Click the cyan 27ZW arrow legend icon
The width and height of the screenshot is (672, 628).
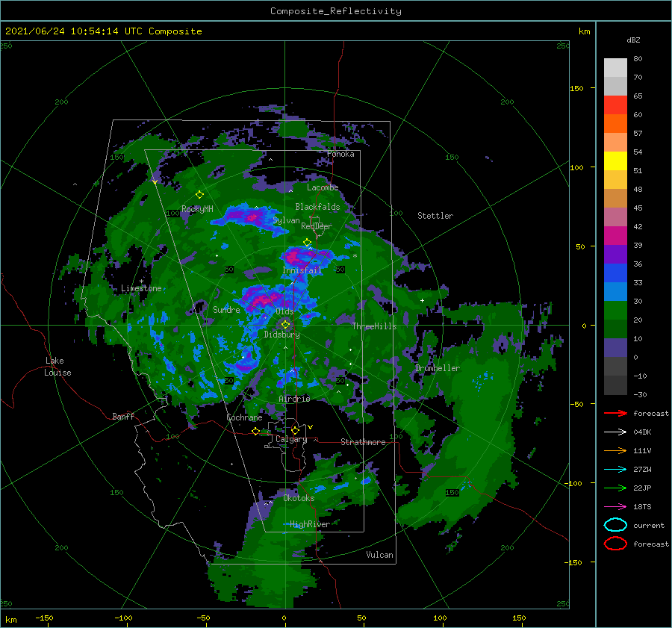[x=615, y=470]
